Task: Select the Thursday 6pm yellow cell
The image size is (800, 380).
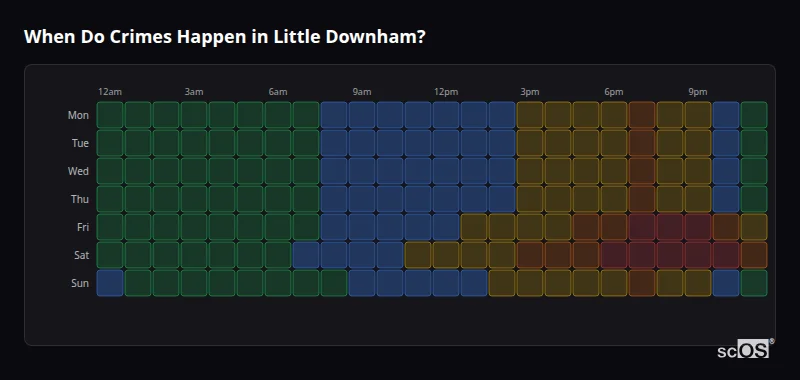Action: coord(614,199)
